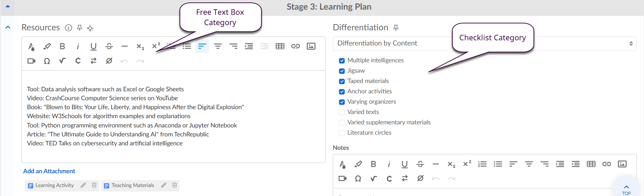644x196 pixels.
Task: Click the insert image icon in Resources toolbar
Action: (311, 46)
